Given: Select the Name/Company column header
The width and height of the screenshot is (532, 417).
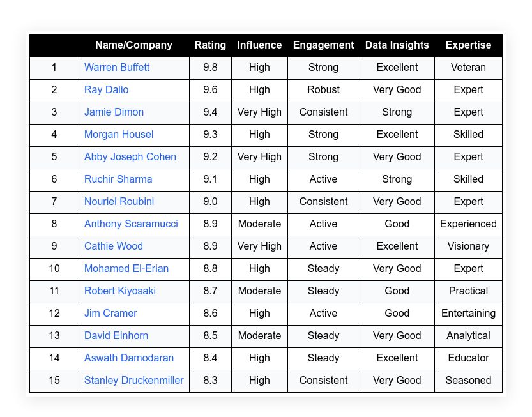Looking at the screenshot, I should 133,45.
